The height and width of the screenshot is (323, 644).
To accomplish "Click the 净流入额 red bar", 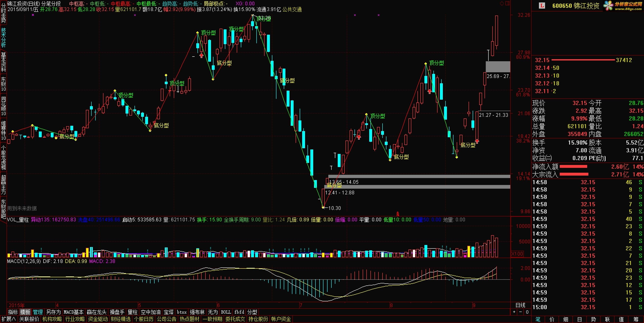I will [573, 166].
